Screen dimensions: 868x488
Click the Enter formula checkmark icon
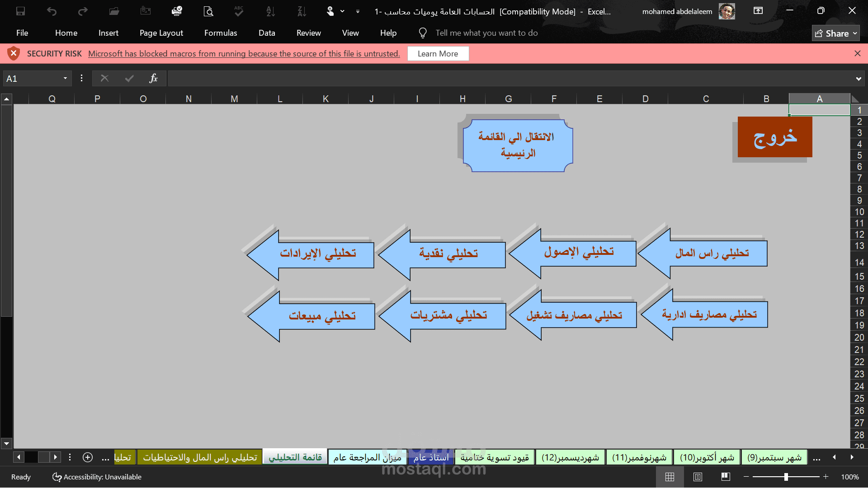coord(129,79)
